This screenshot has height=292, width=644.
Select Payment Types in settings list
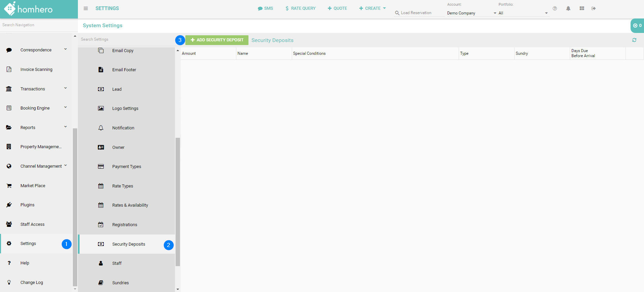coord(127,167)
